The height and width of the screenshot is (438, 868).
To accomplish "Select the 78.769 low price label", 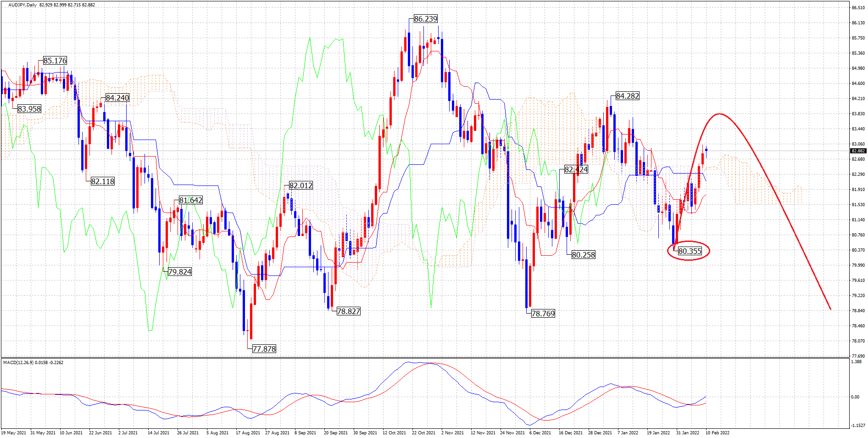I will [x=543, y=314].
